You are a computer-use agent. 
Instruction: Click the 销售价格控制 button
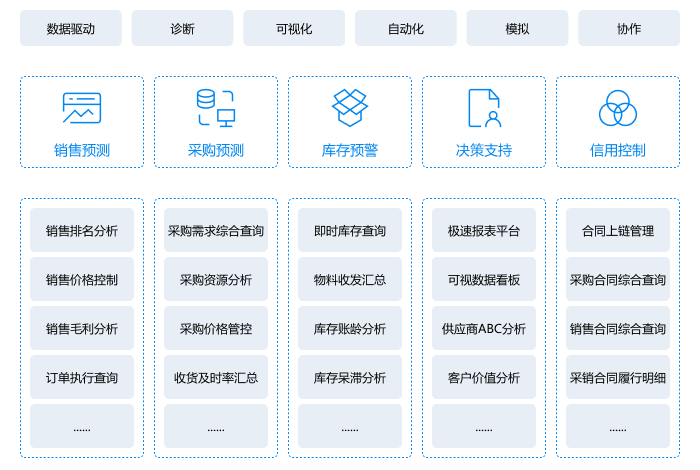(x=82, y=279)
